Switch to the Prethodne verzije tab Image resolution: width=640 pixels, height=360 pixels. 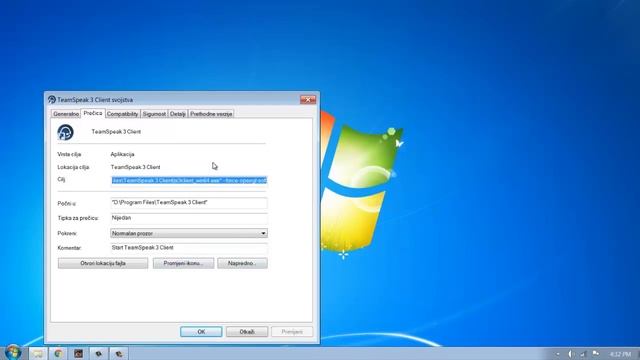(x=211, y=114)
